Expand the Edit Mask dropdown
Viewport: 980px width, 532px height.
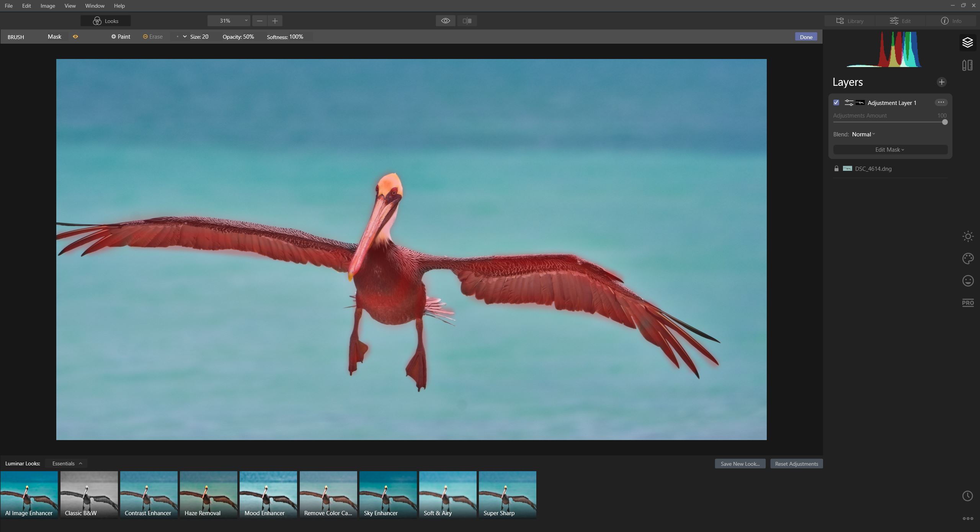click(890, 150)
